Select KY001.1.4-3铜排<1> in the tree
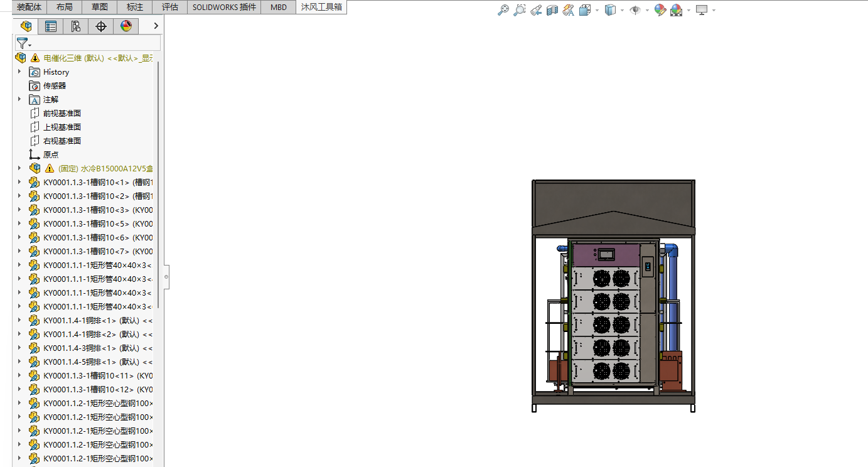868x467 pixels. pos(98,348)
